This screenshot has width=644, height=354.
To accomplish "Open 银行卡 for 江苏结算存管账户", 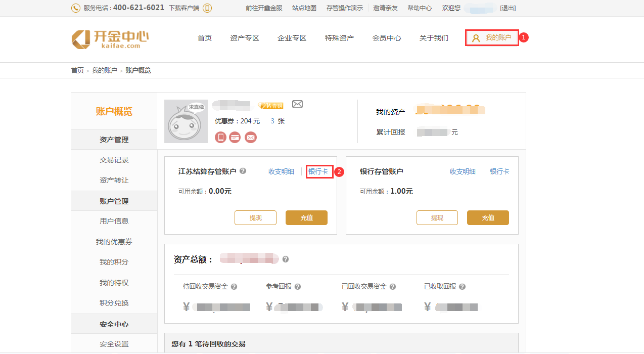I will [318, 171].
